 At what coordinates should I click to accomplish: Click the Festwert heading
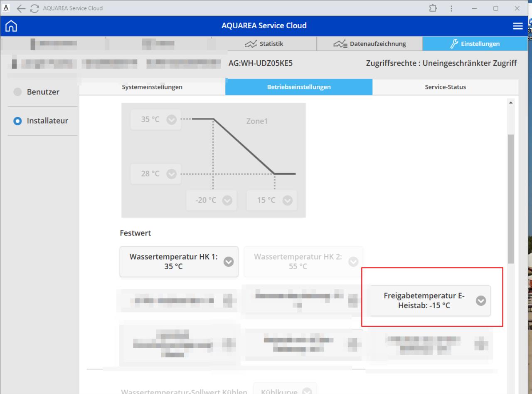pyautogui.click(x=135, y=233)
